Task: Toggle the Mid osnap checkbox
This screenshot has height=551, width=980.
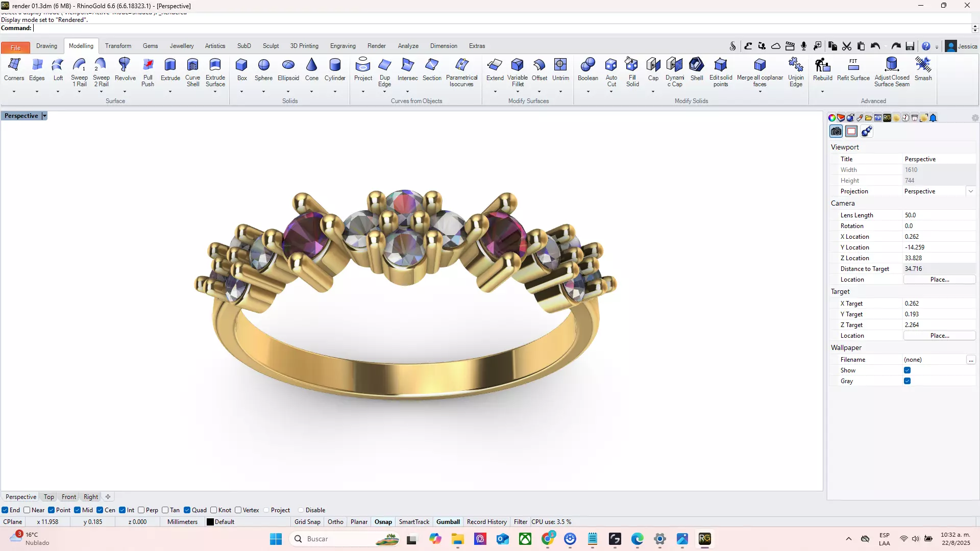Action: pyautogui.click(x=78, y=510)
